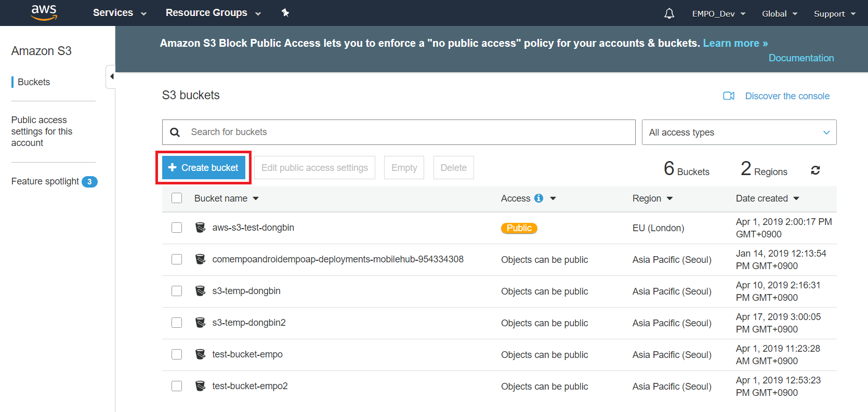This screenshot has height=412, width=868.
Task: Check the comempoandroidempoap-deployments bucket checkbox
Action: click(177, 259)
